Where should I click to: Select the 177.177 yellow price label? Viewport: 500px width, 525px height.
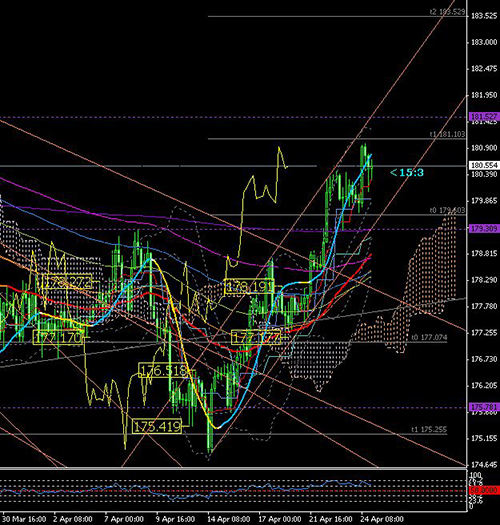coord(256,338)
